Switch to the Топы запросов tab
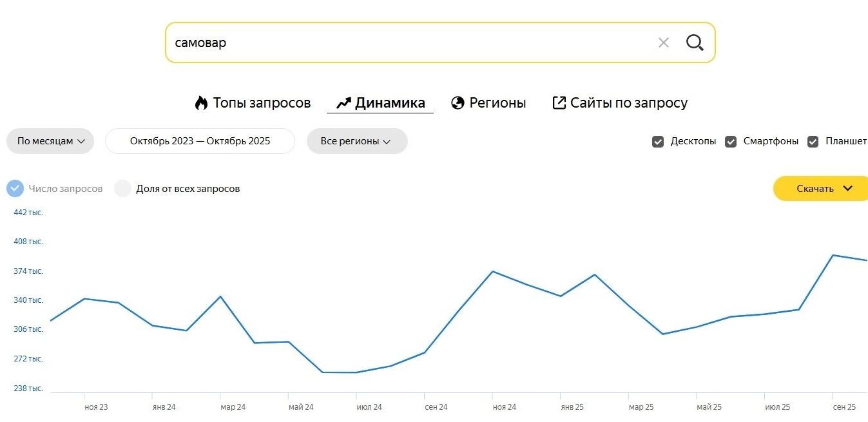 click(261, 103)
